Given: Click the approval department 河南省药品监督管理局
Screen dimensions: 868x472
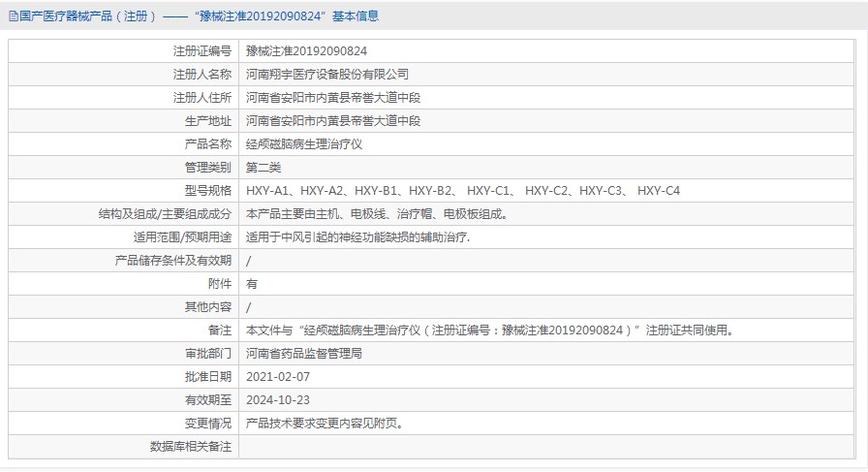Looking at the screenshot, I should pos(304,354).
